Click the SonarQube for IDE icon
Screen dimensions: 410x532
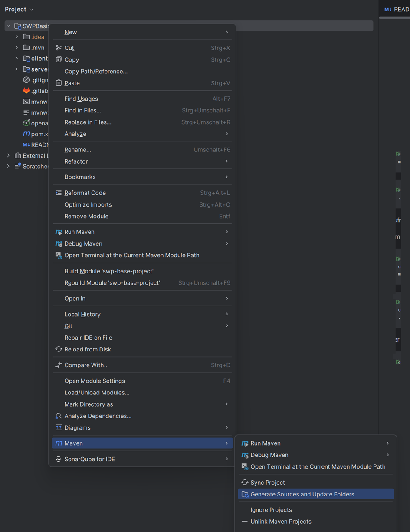pos(59,459)
